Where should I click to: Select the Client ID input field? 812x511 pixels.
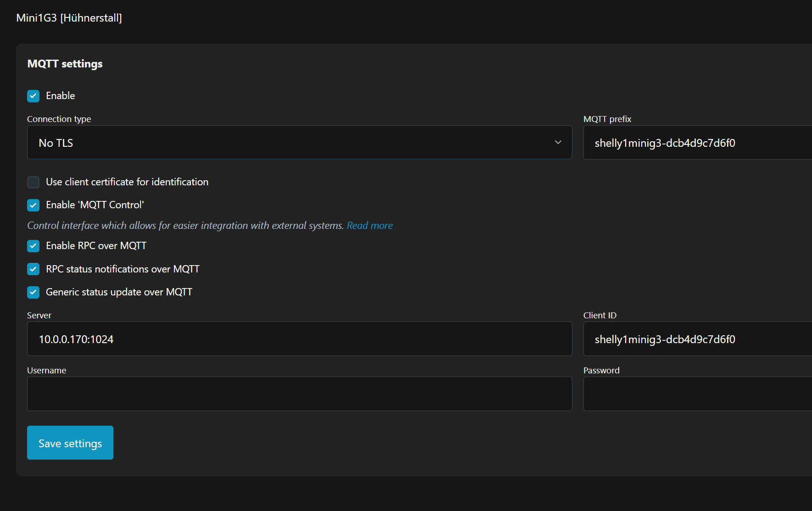(x=697, y=339)
